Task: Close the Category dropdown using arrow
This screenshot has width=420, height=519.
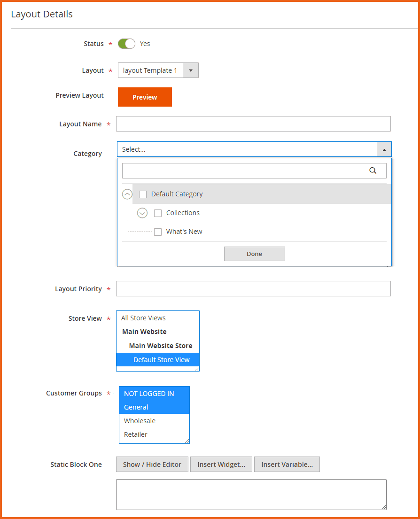Action: coord(384,149)
